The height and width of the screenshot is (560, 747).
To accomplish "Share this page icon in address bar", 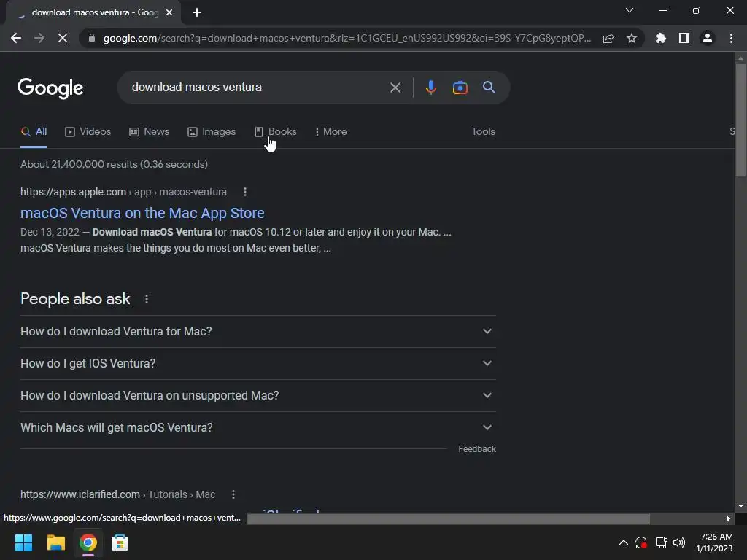I will click(x=608, y=38).
